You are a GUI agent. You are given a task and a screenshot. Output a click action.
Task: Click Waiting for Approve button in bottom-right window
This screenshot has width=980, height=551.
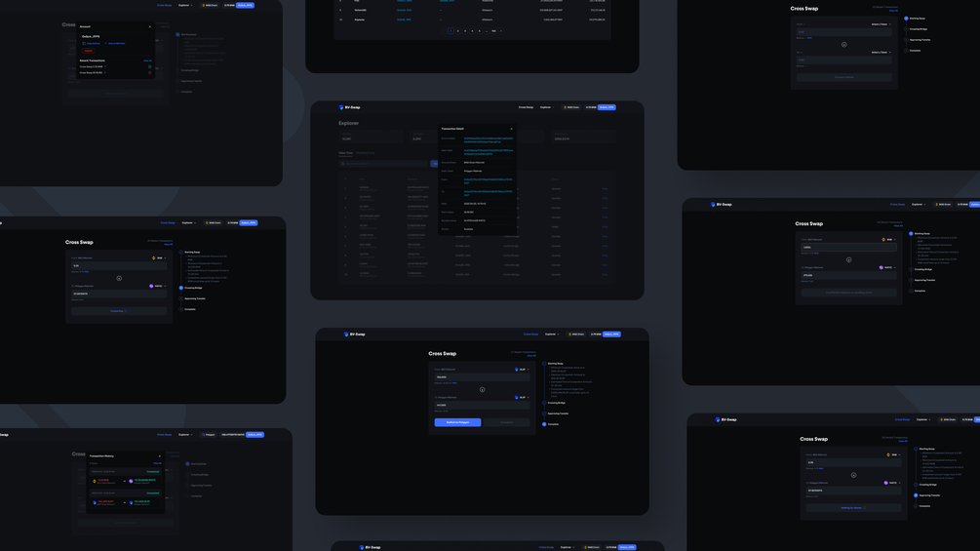853,508
